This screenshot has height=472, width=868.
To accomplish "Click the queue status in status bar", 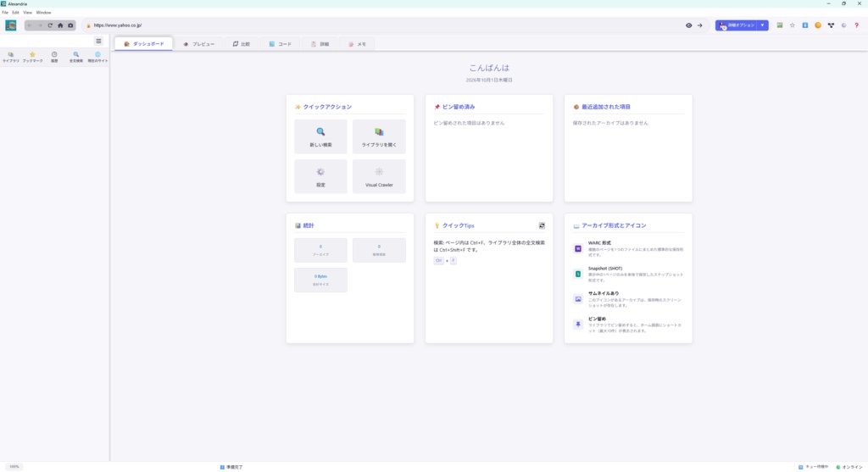I will [813, 467].
